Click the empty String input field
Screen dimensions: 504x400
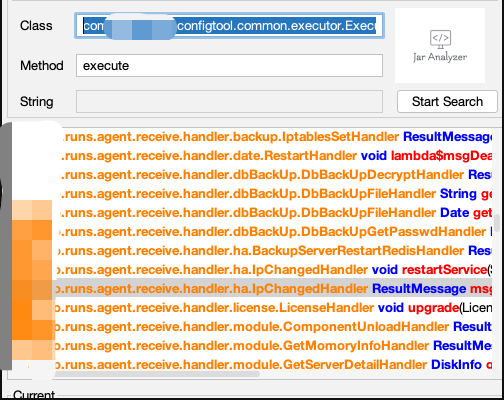pyautogui.click(x=229, y=102)
